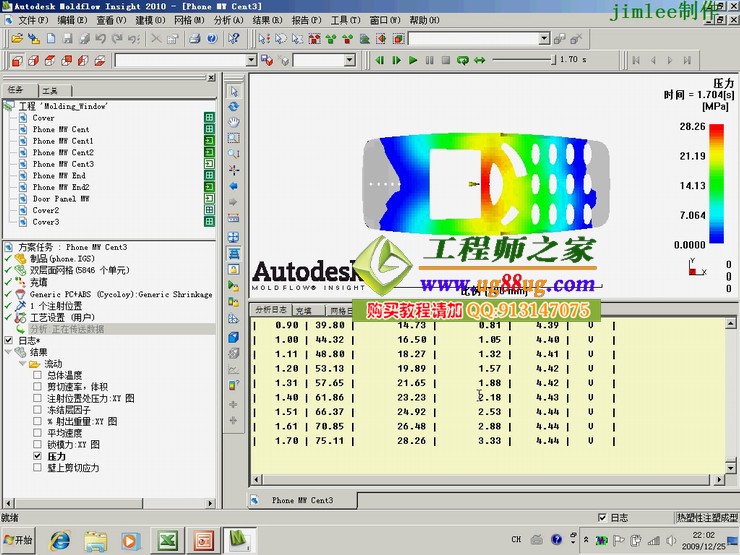Open the wide dropdown in the top toolbar

(544, 39)
